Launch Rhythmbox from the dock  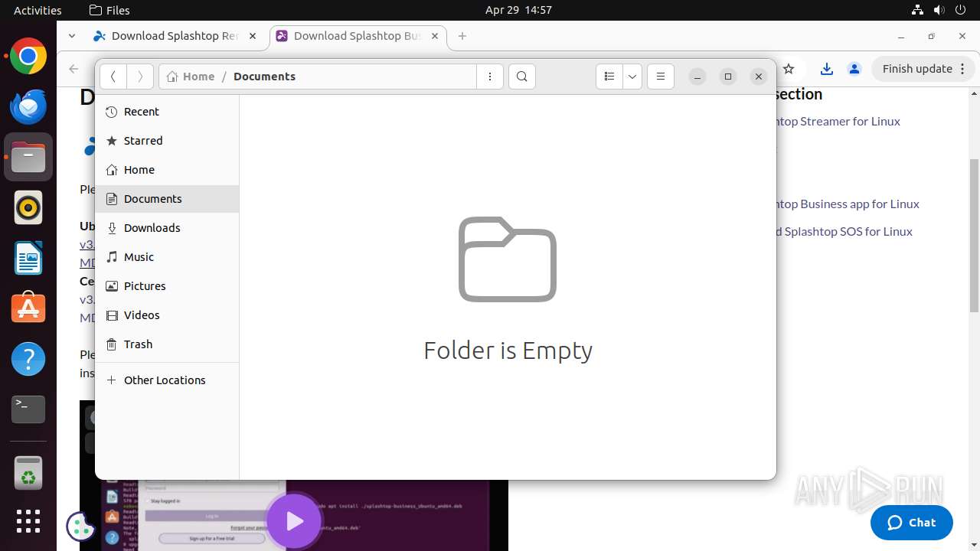click(28, 208)
